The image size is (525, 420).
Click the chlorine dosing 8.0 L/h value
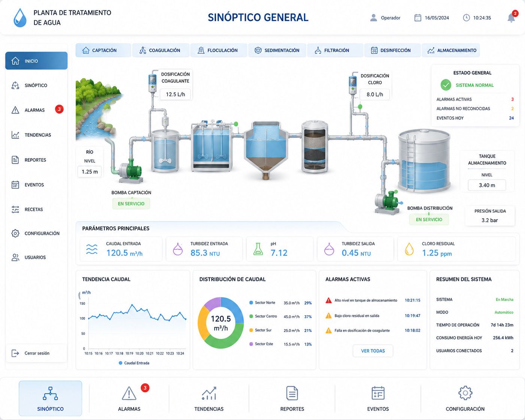(375, 94)
